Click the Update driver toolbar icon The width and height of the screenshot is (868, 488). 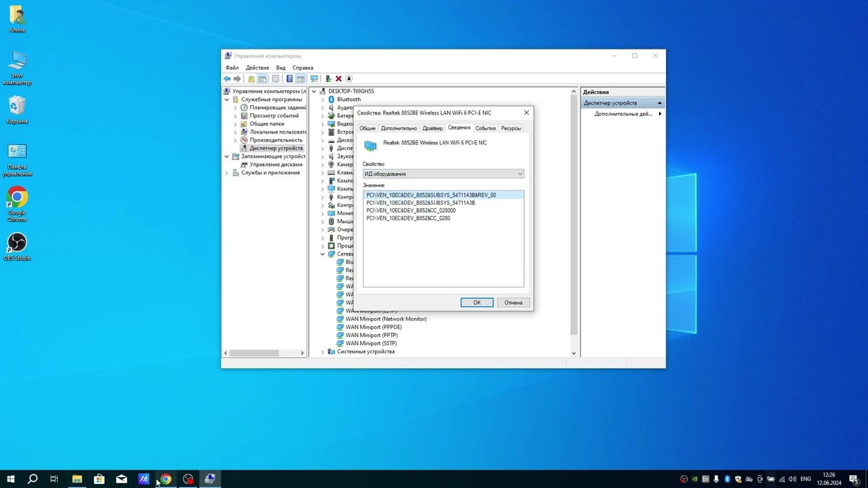328,79
